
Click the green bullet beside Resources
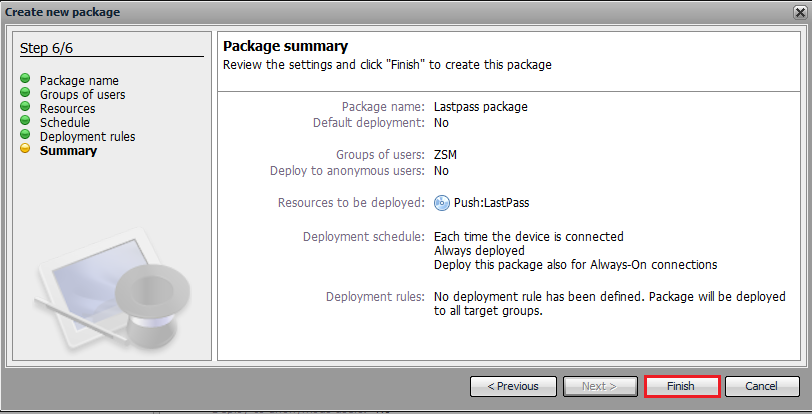click(x=25, y=107)
